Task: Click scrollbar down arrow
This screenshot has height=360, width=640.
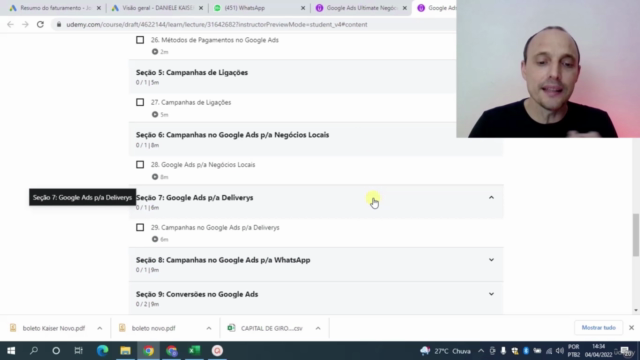Action: click(x=636, y=310)
